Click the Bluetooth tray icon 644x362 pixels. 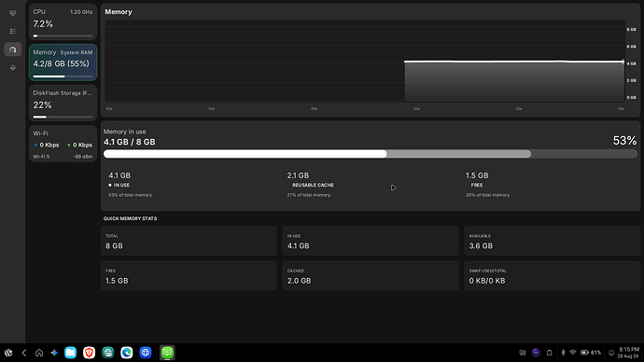pos(563,353)
